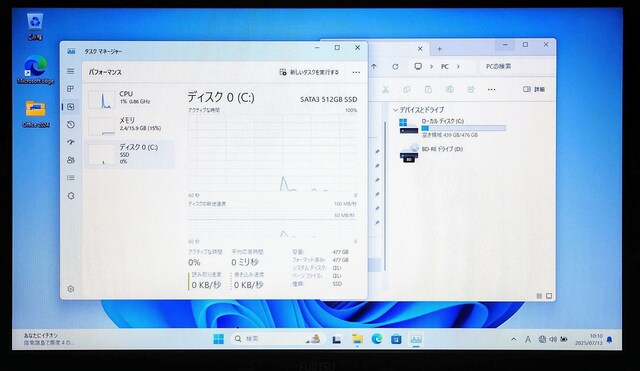Open Startup apps page in Task Manager
This screenshot has height=371, width=640.
tap(71, 142)
